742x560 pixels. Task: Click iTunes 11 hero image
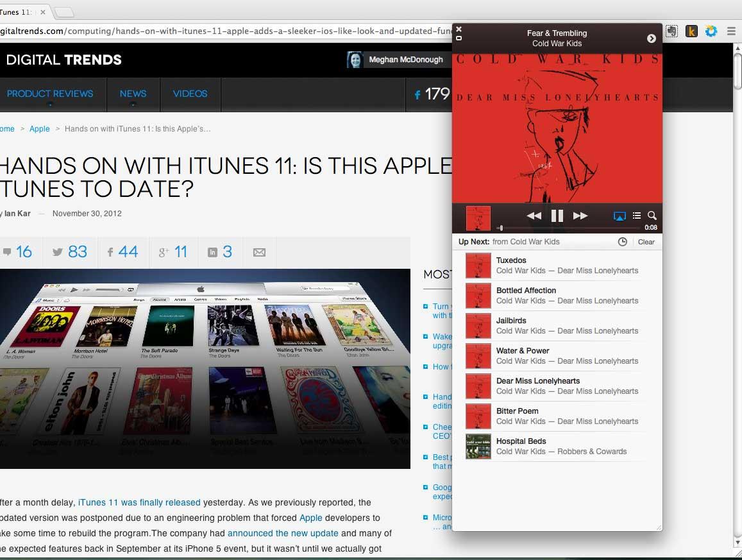point(205,369)
